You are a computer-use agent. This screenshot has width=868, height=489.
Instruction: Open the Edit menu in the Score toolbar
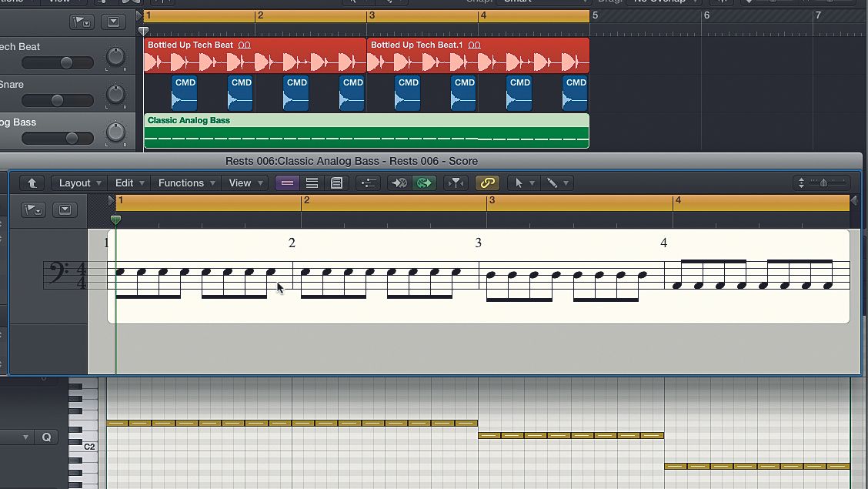click(125, 183)
